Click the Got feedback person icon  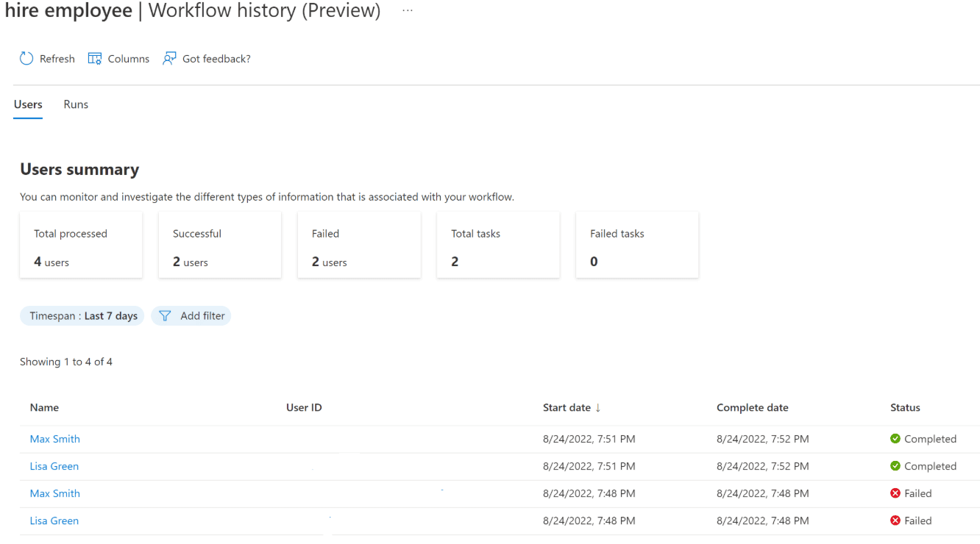click(169, 59)
